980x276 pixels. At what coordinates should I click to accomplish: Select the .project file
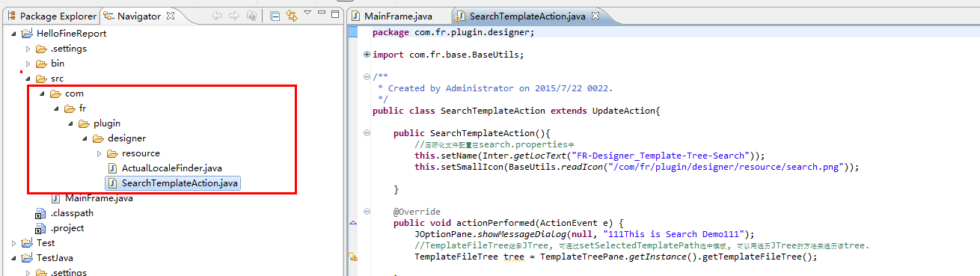point(59,228)
